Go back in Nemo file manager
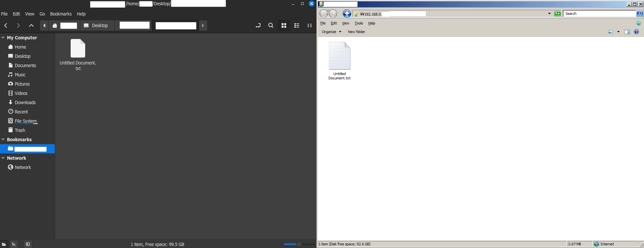Image resolution: width=644 pixels, height=248 pixels. (x=6, y=25)
